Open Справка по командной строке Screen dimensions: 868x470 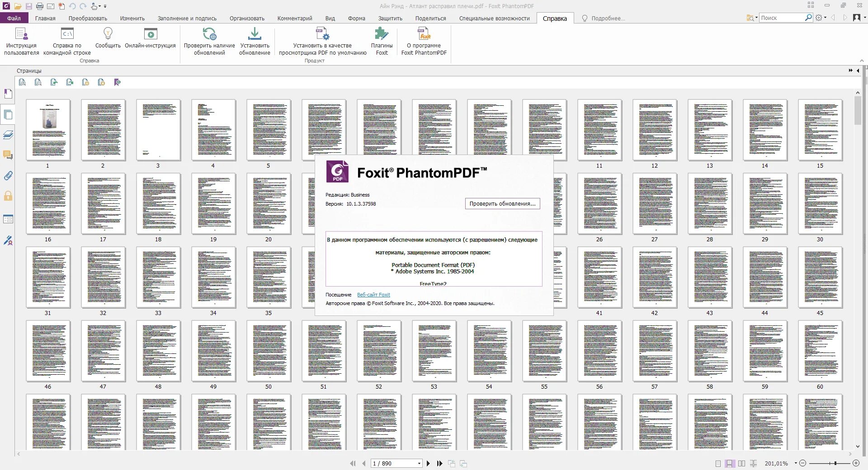(x=67, y=41)
